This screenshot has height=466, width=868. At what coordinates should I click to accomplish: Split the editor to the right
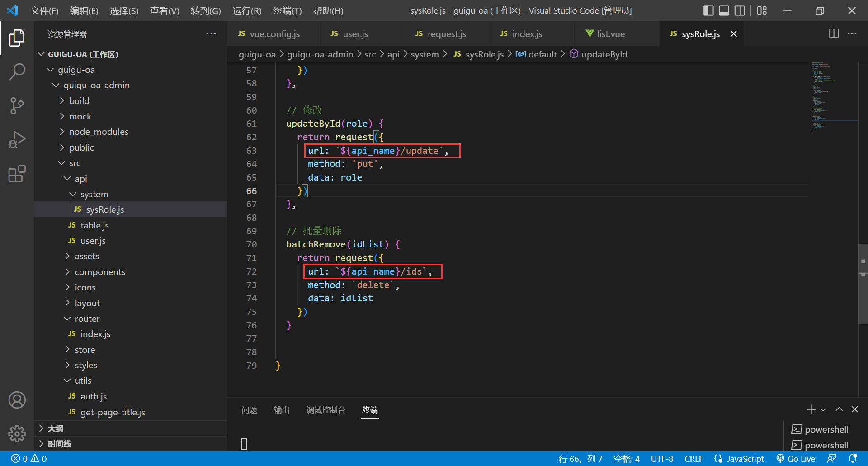click(834, 34)
